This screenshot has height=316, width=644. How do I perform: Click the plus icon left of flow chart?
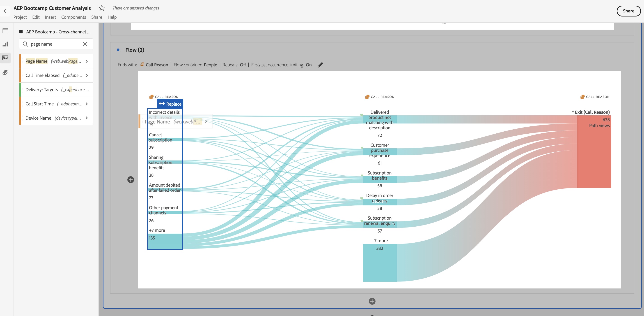tap(131, 179)
